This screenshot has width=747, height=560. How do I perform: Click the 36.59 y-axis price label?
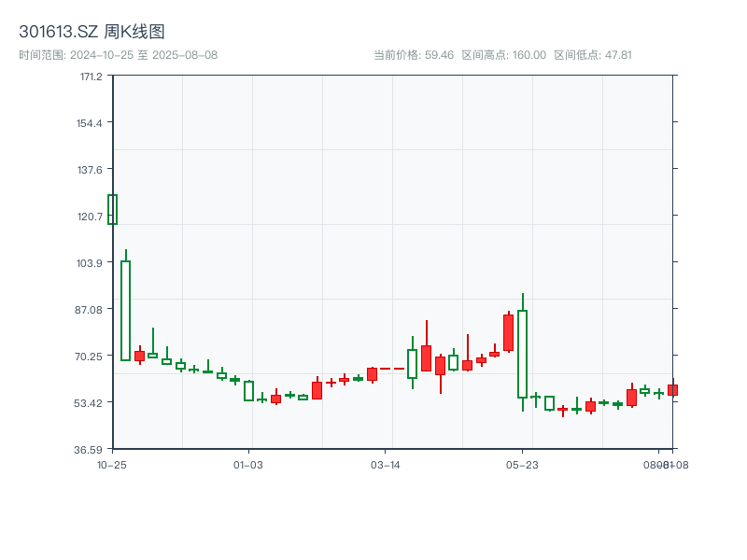pyautogui.click(x=91, y=449)
